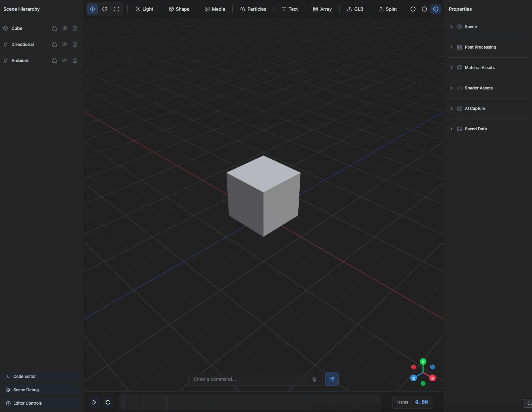532x412 pixels.
Task: Hide the Cube using its eye icon
Action: click(x=65, y=28)
